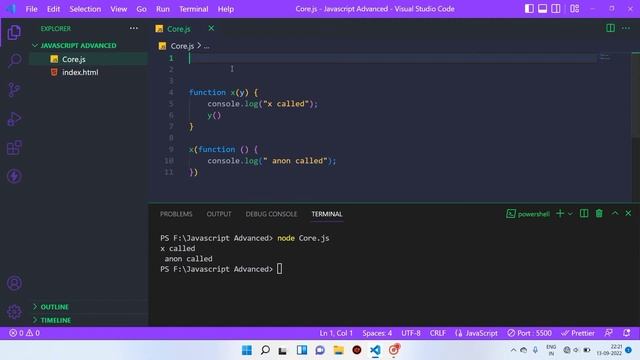Open Customize Layout options
Image resolution: width=640 pixels, height=360 pixels.
point(574,9)
